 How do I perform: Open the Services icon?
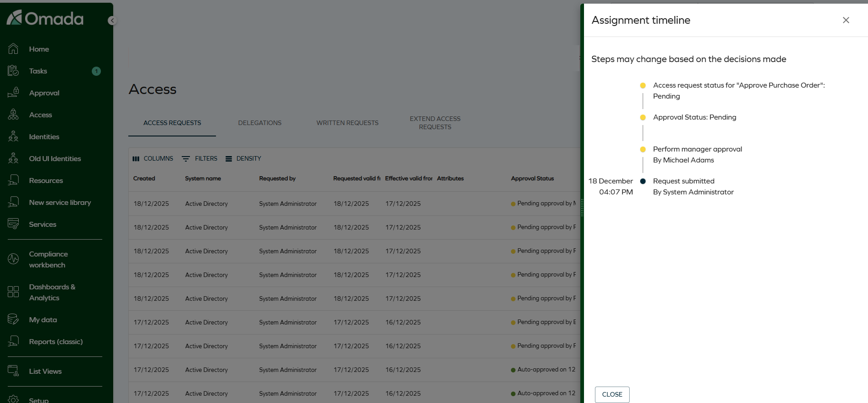point(13,224)
